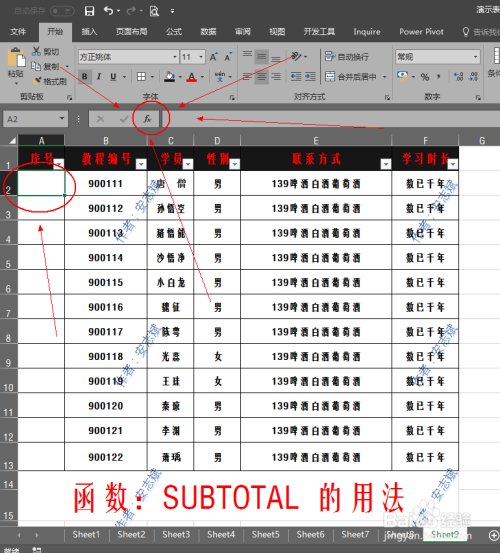Toggle the AutoSave switch
Viewport: 500px width, 553px height.
tap(62, 11)
